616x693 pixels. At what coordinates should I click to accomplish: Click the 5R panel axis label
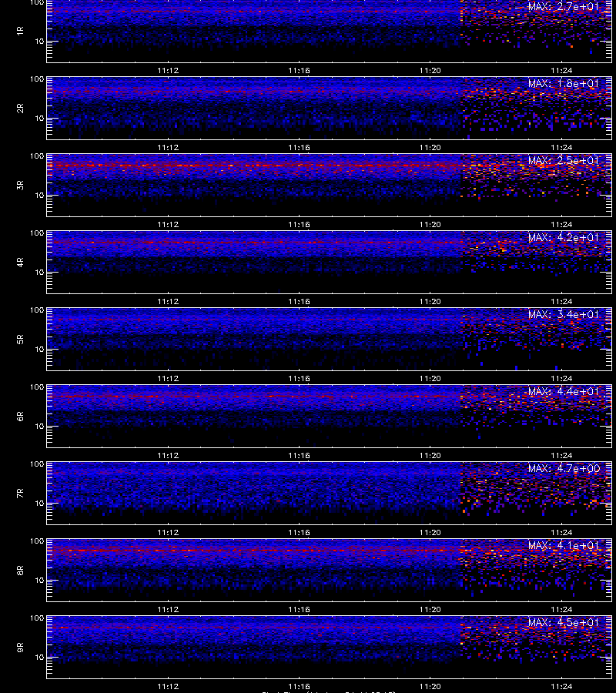[x=20, y=340]
